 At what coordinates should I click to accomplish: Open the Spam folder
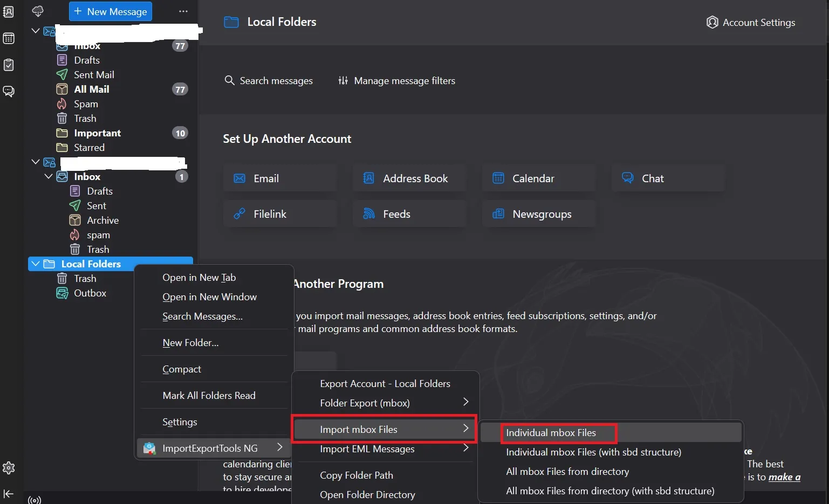coord(86,103)
